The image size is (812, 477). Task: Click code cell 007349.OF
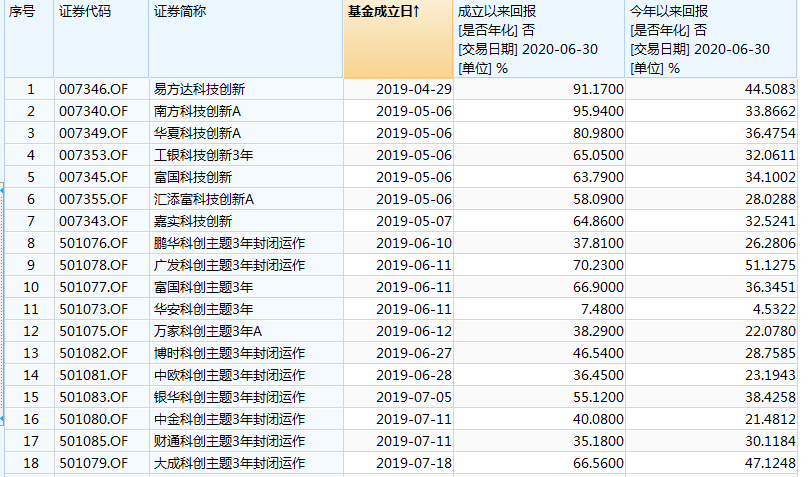(93, 133)
